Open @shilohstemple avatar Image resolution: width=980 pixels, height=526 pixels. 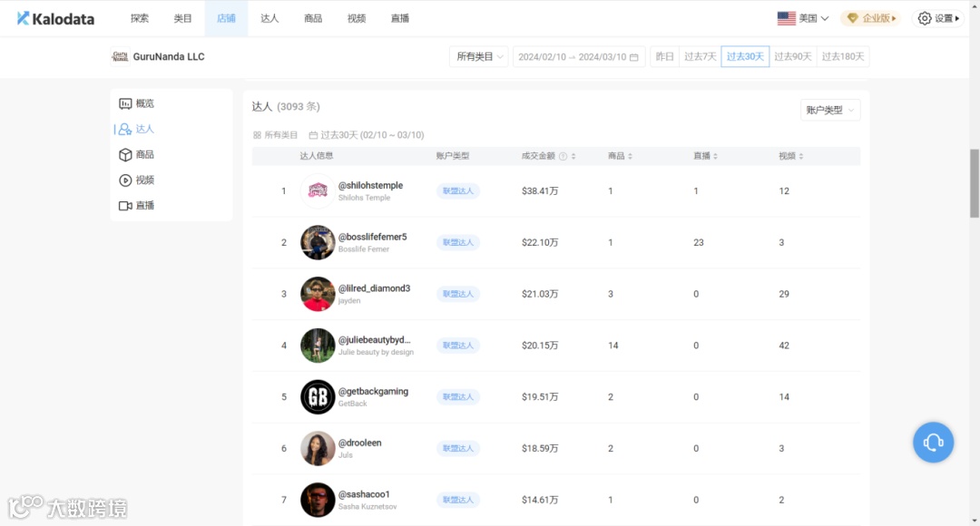point(318,191)
